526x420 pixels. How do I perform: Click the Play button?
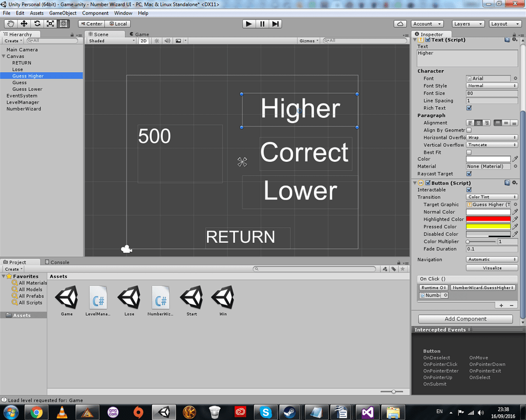[249, 24]
